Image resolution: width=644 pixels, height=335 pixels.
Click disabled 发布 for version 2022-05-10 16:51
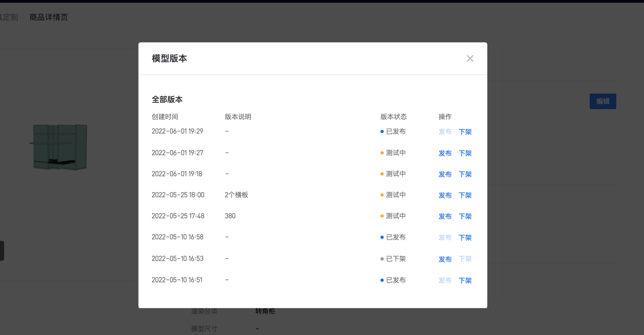[445, 280]
